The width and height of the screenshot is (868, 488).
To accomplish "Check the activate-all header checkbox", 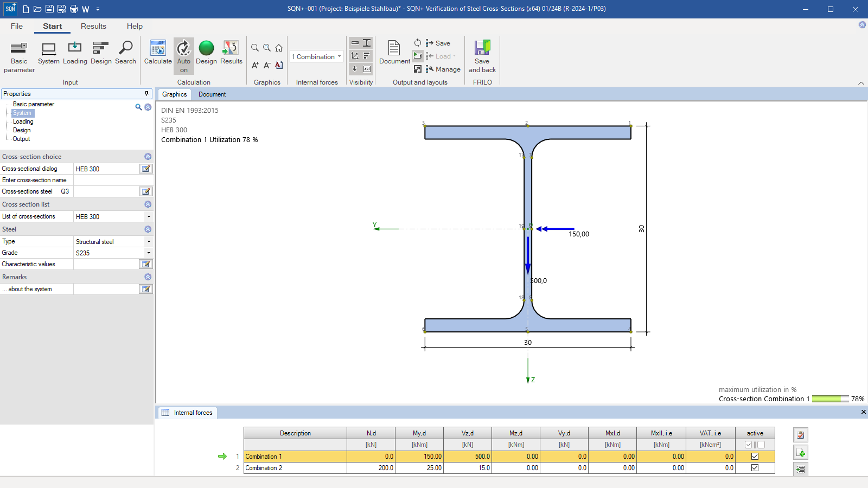I will tap(749, 445).
